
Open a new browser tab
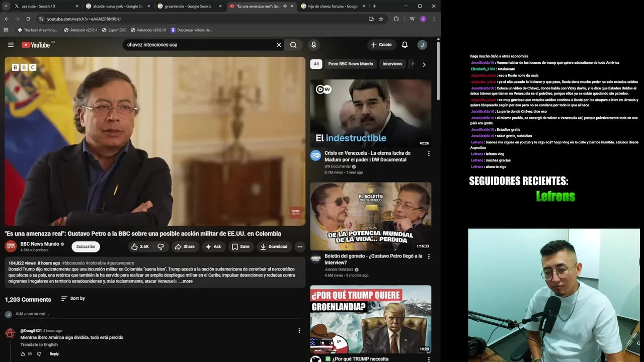click(374, 6)
